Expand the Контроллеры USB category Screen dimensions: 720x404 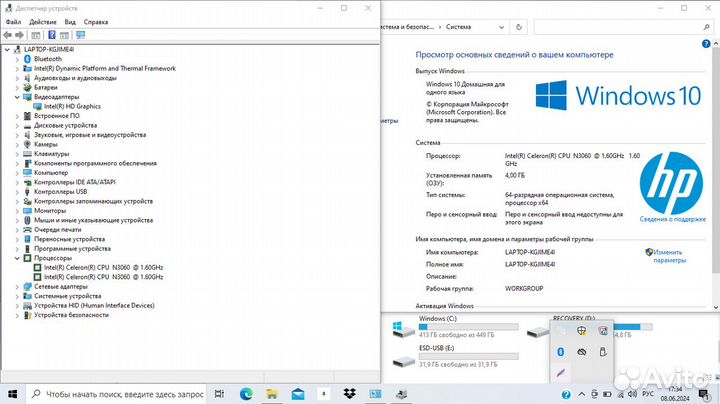click(x=17, y=191)
